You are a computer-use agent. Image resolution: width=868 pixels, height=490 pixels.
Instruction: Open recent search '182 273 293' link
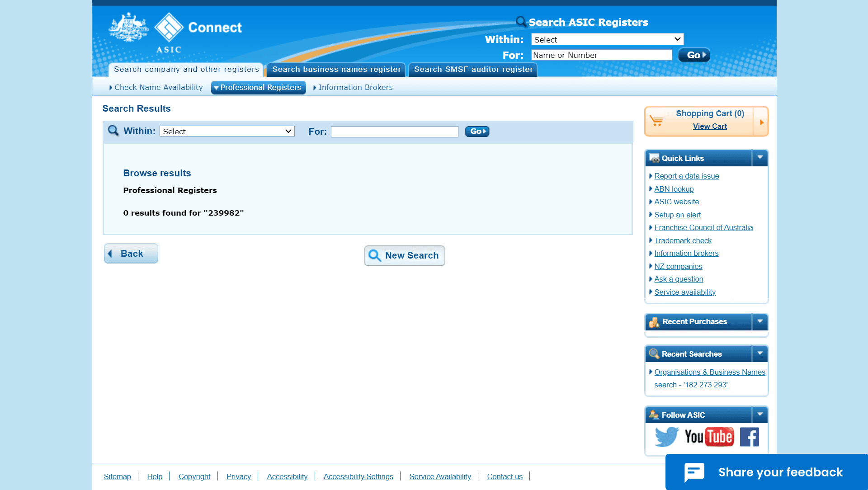click(x=709, y=379)
